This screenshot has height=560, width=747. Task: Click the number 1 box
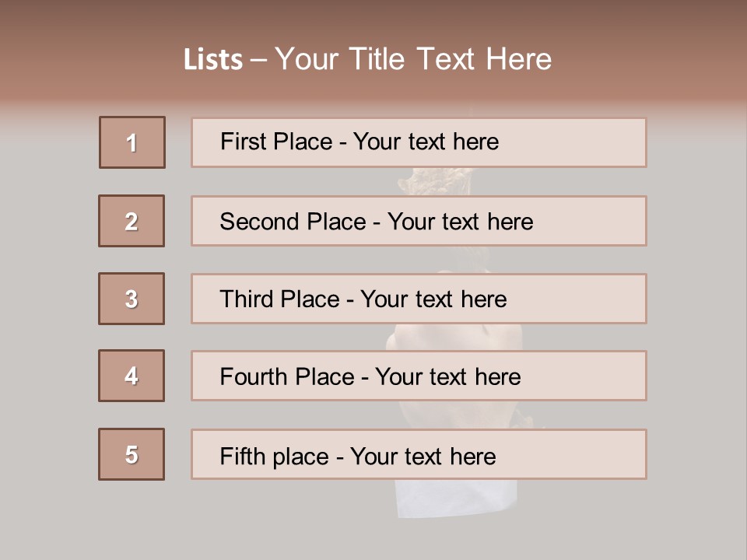pos(132,142)
